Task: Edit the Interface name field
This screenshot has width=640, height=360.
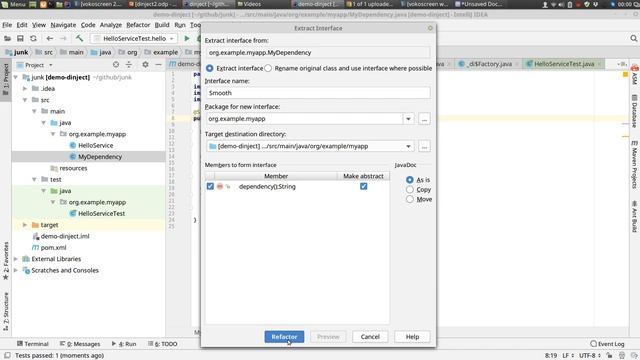Action: pos(318,93)
